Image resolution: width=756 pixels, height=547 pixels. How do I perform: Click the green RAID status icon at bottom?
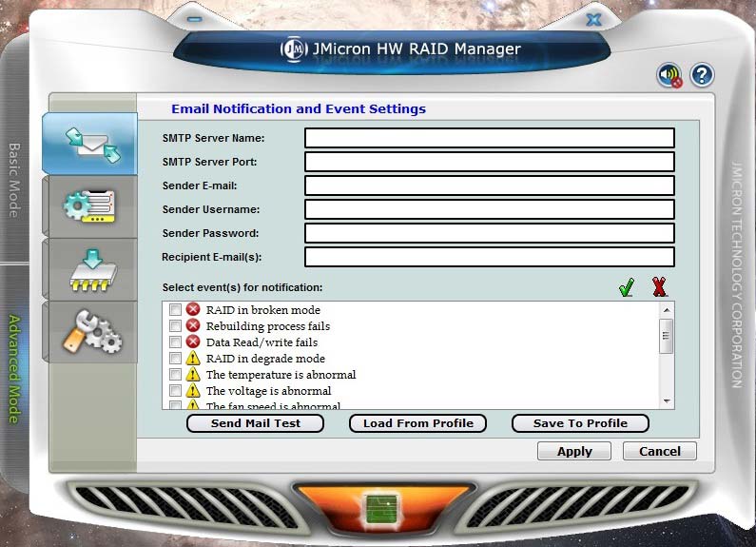point(379,508)
